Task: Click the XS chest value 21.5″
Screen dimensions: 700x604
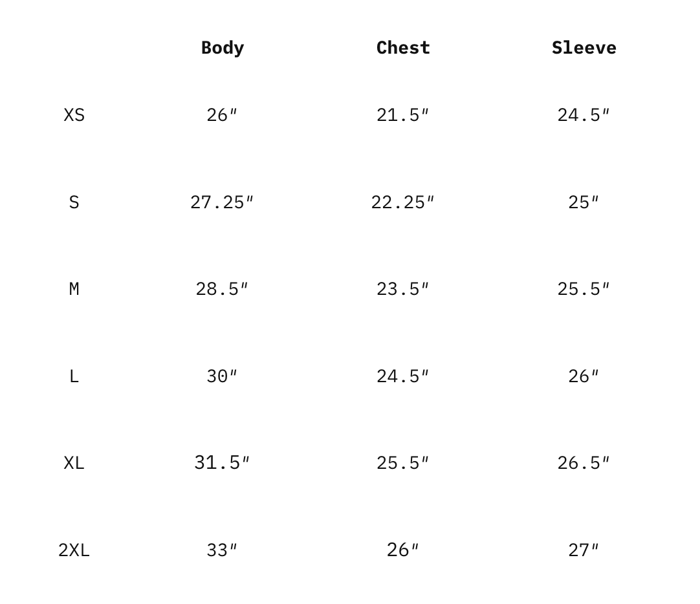Action: pos(402,115)
